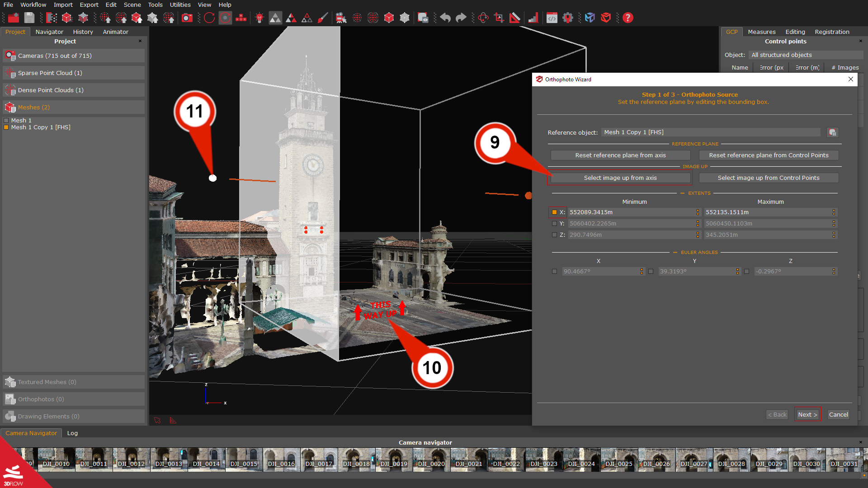Open the Workflow menu
This screenshot has height=488, width=868.
[x=33, y=5]
